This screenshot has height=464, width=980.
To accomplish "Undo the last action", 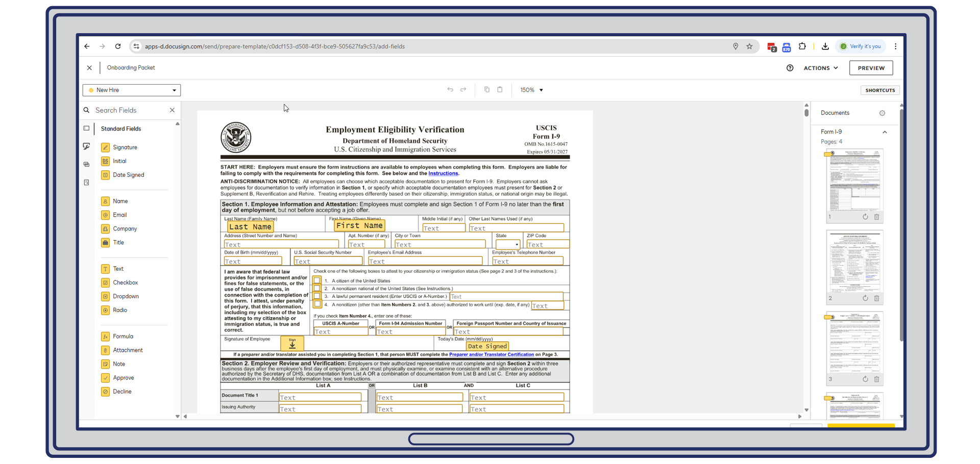I will pos(450,89).
